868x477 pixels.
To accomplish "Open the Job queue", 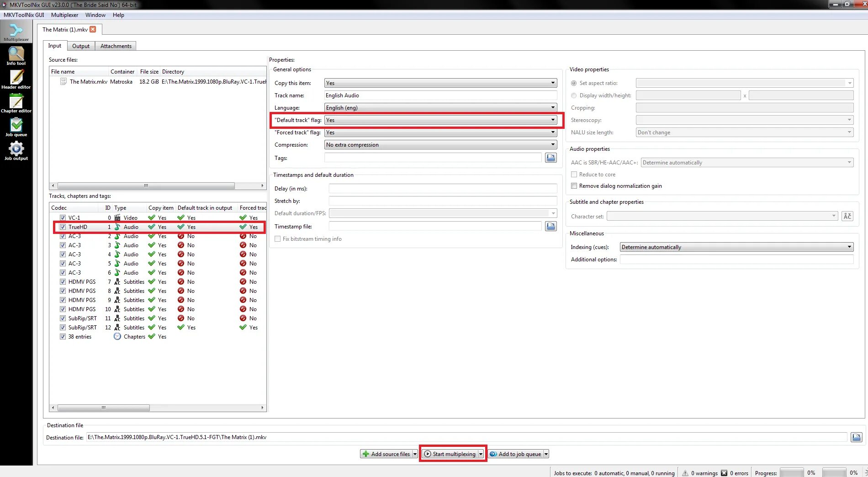I will [16, 127].
